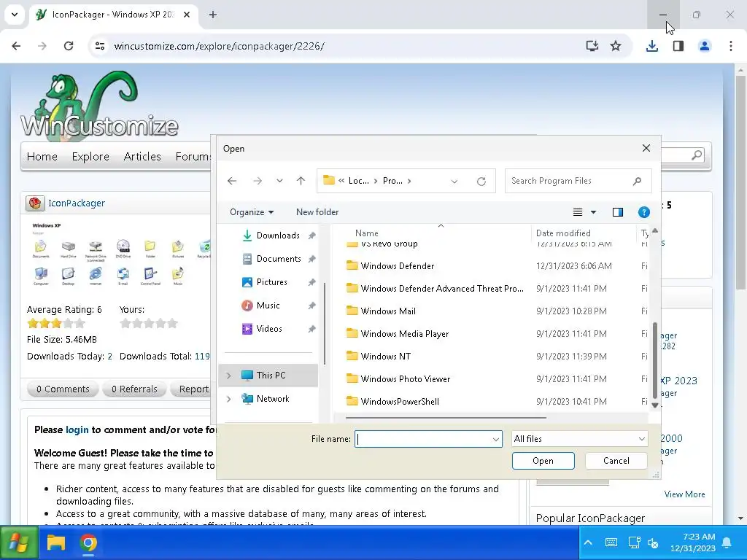The height and width of the screenshot is (560, 747).
Task: Sort files by the Name column header
Action: coord(367,233)
